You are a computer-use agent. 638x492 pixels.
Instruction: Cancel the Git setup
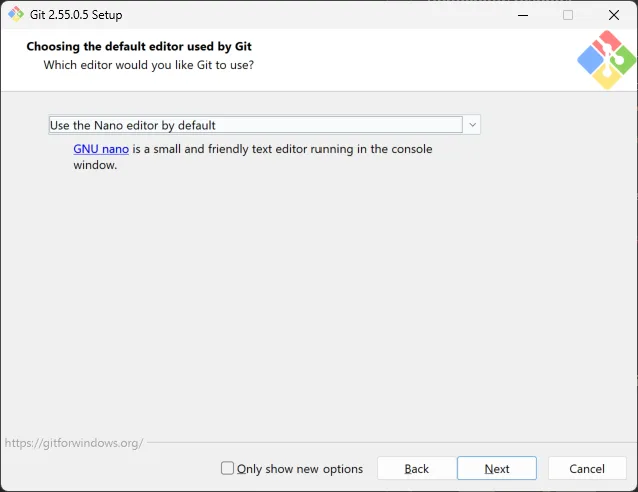pyautogui.click(x=587, y=468)
